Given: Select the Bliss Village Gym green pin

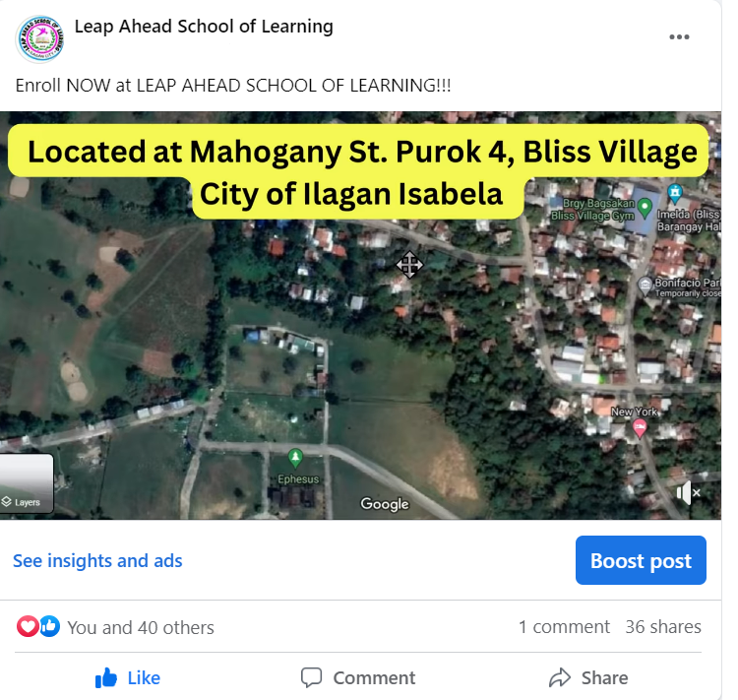Looking at the screenshot, I should [644, 207].
